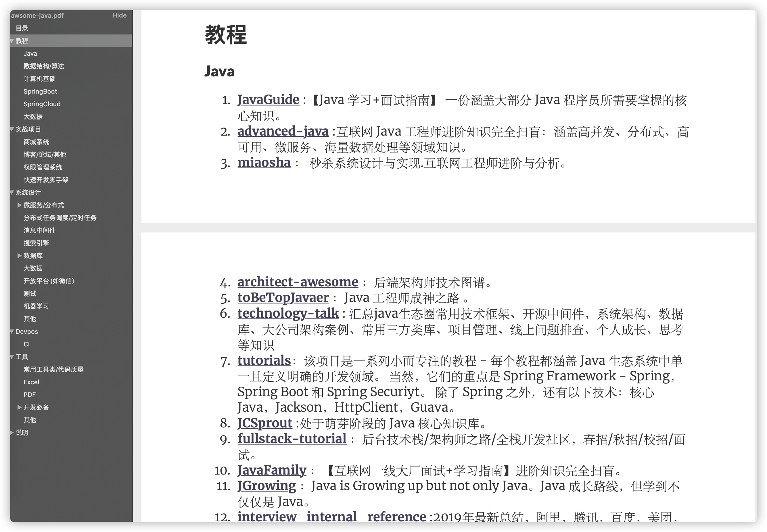Open the technology-talk link
This screenshot has width=767, height=532.
(288, 313)
